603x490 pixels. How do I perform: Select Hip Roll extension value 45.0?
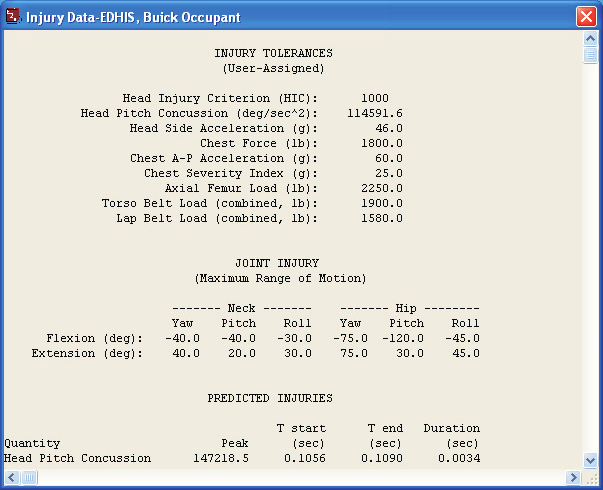click(466, 353)
